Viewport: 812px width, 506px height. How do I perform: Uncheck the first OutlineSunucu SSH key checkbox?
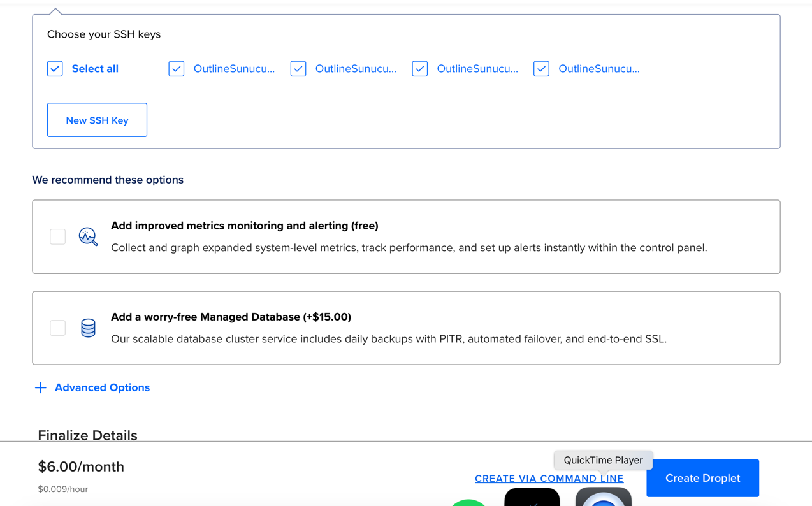(x=177, y=69)
